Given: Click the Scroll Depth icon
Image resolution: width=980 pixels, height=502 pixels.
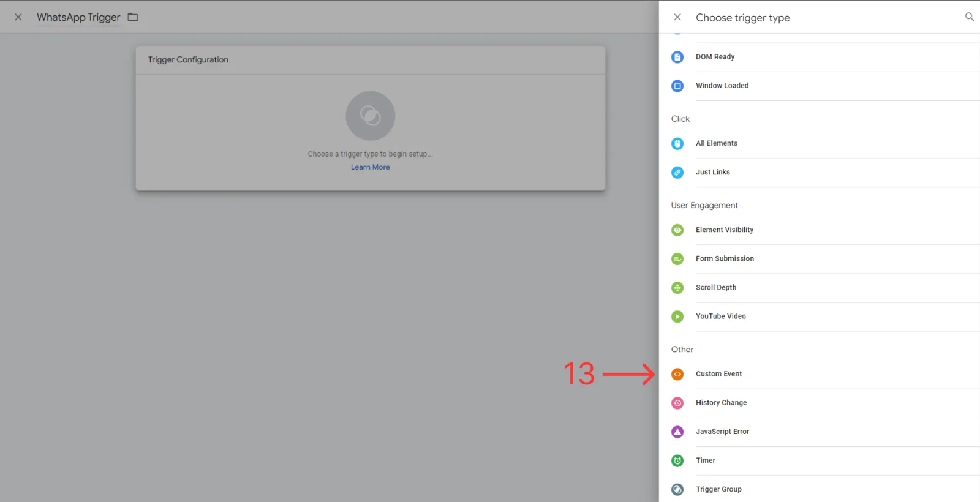Looking at the screenshot, I should click(x=677, y=288).
